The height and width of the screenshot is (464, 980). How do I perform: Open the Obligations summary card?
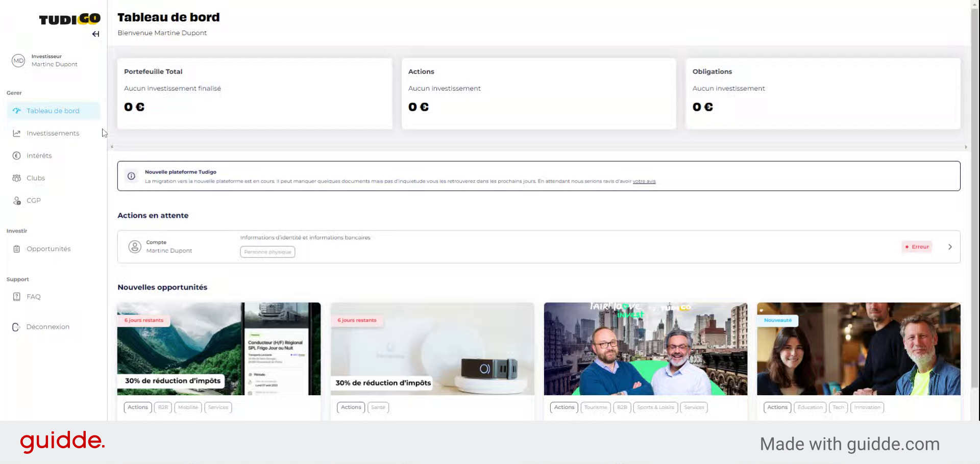coord(823,93)
